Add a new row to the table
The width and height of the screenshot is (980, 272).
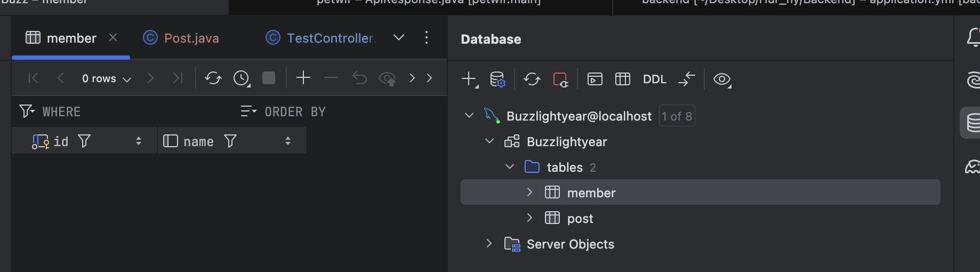(x=303, y=78)
